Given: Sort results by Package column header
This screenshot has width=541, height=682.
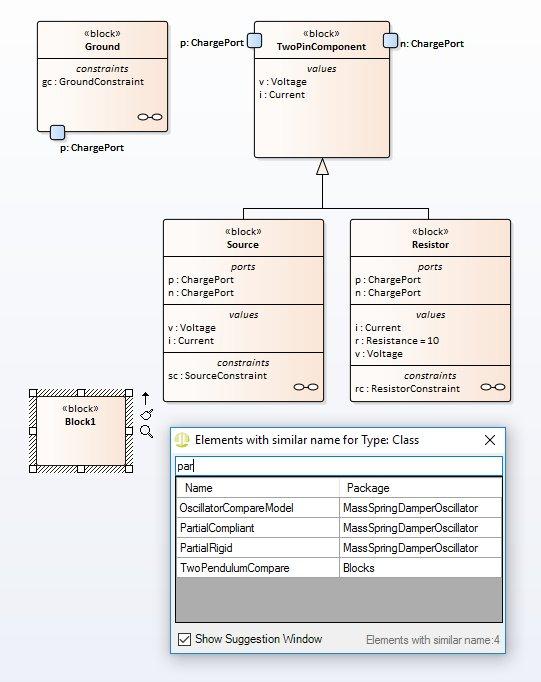Looking at the screenshot, I should pyautogui.click(x=421, y=488).
